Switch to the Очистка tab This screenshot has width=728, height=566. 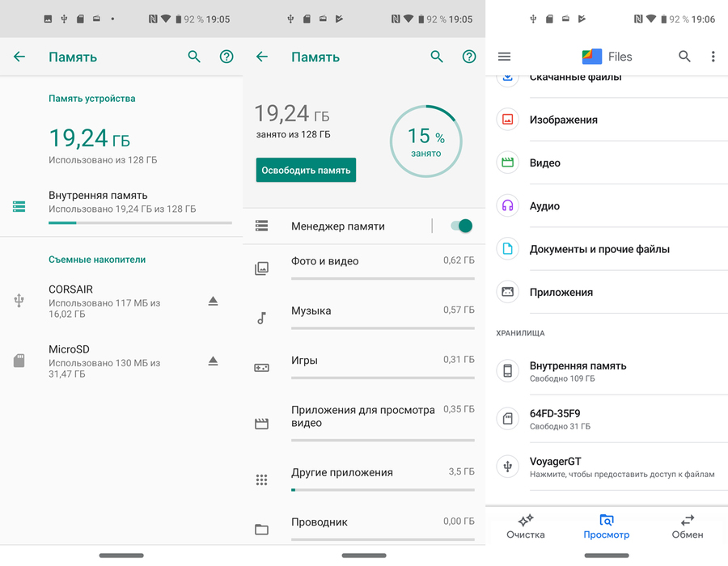[526, 527]
